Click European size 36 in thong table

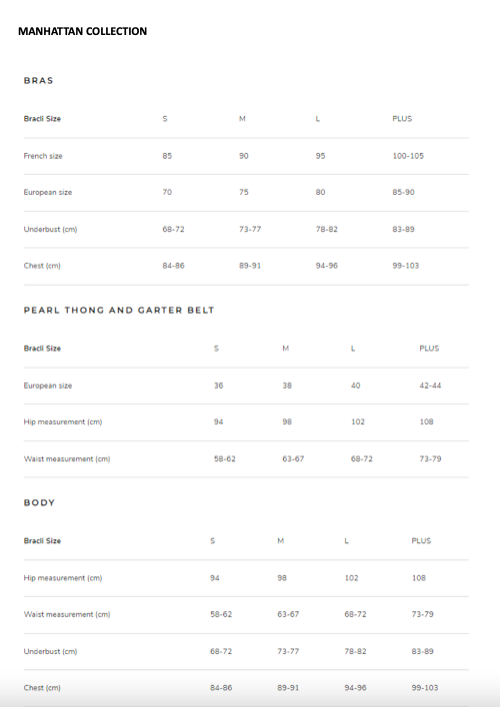(x=219, y=386)
